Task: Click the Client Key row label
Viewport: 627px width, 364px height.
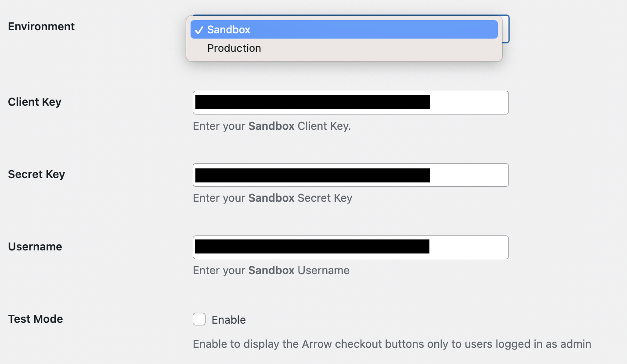Action: coord(35,102)
